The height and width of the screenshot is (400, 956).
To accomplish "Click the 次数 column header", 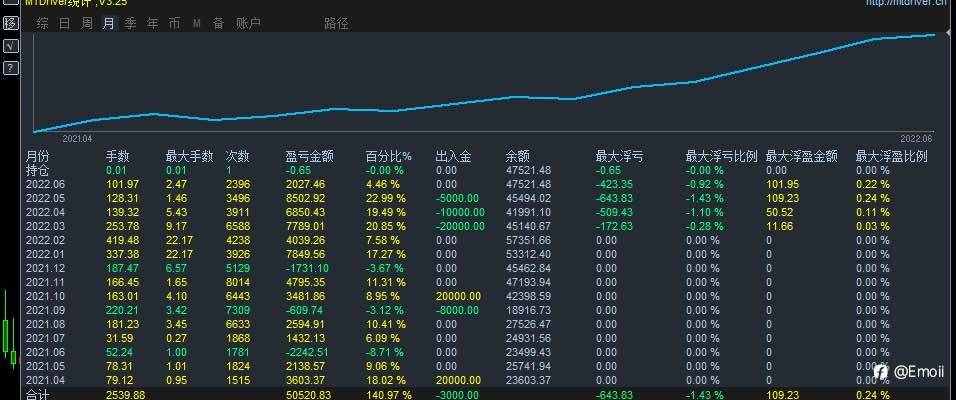I will point(238,157).
